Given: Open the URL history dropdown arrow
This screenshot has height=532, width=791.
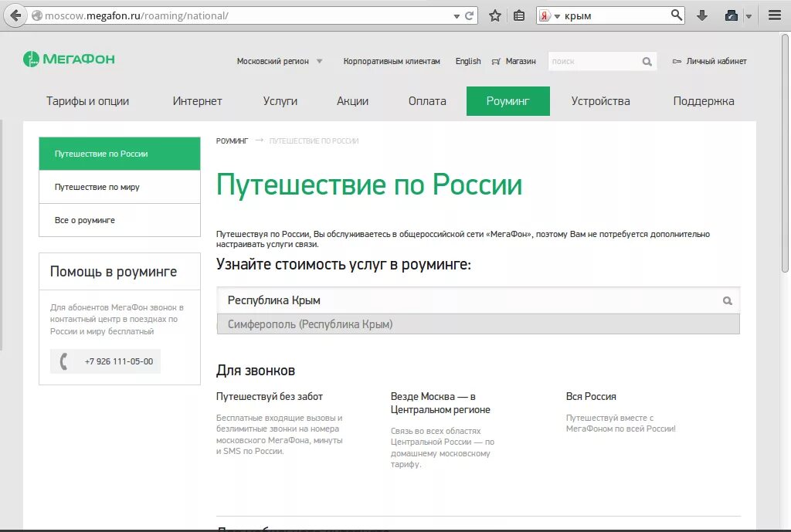Looking at the screenshot, I should click(x=457, y=16).
